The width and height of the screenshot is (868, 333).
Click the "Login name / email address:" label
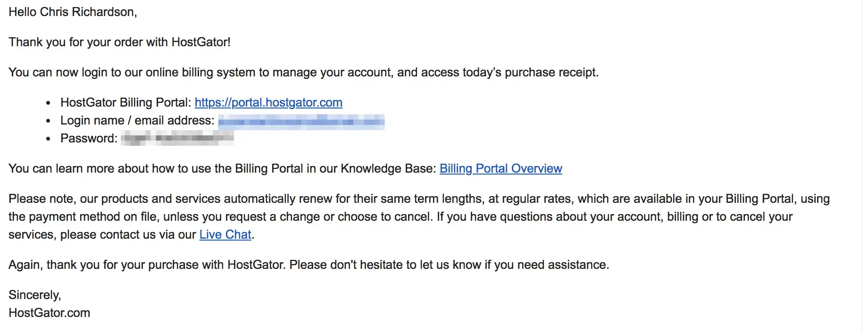(x=137, y=120)
